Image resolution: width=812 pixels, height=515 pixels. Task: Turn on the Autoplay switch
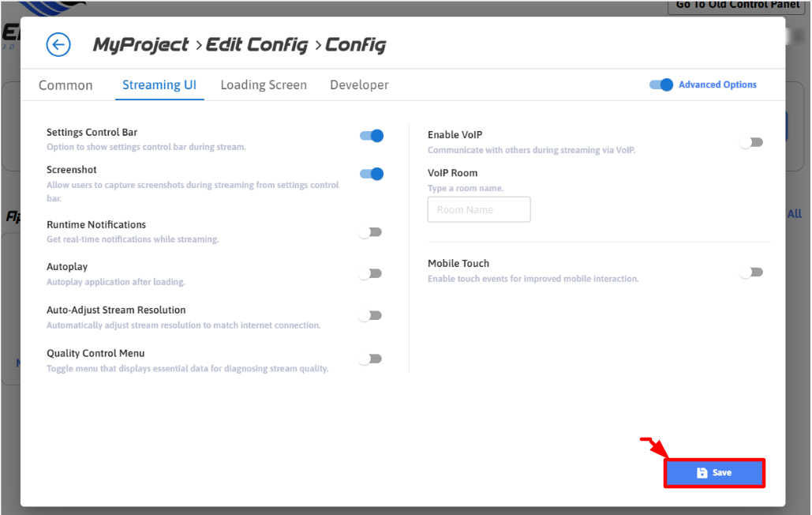pos(370,273)
